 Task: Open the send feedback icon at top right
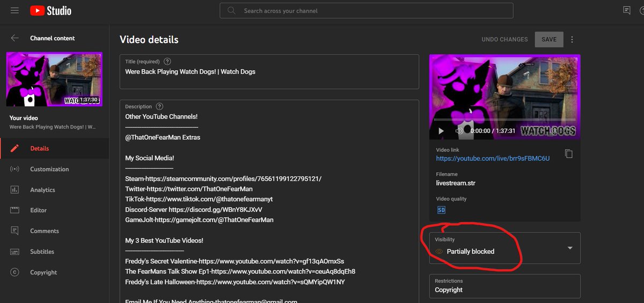coord(627,10)
